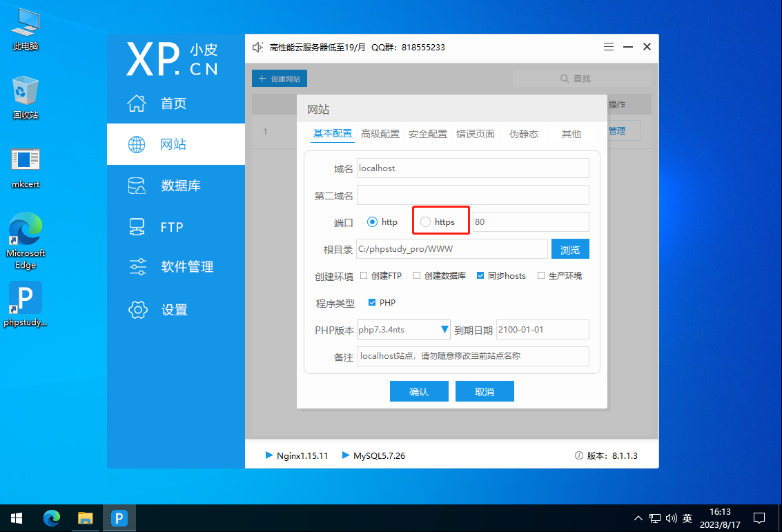Open the 回收站 recycle bin icon
The width and height of the screenshot is (782, 532).
click(26, 98)
